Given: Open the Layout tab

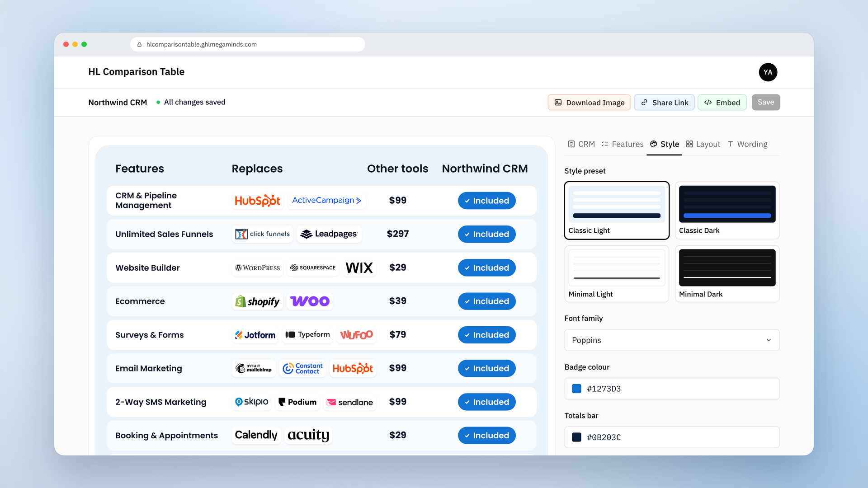Looking at the screenshot, I should click(x=703, y=144).
